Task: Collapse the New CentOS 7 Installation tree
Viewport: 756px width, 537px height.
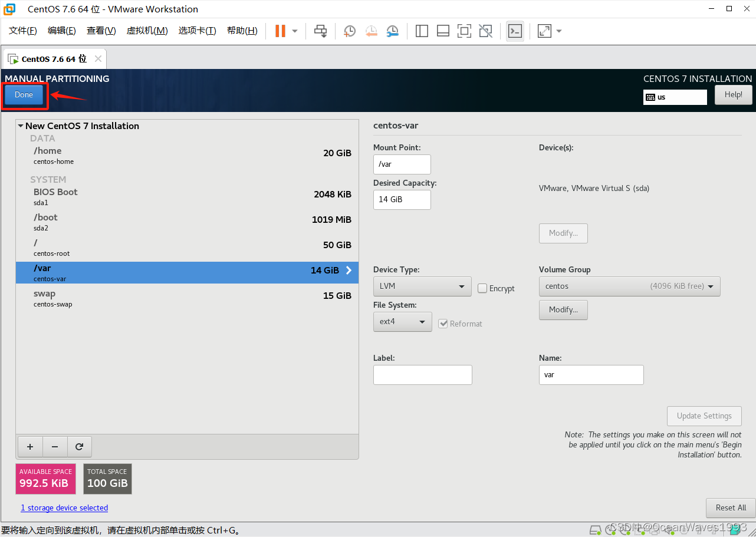Action: [x=21, y=126]
